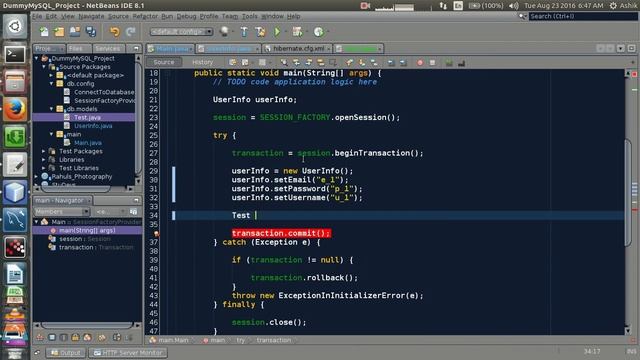
Task: Toggle Show Non-Public Members lock filter
Action: click(x=76, y=338)
